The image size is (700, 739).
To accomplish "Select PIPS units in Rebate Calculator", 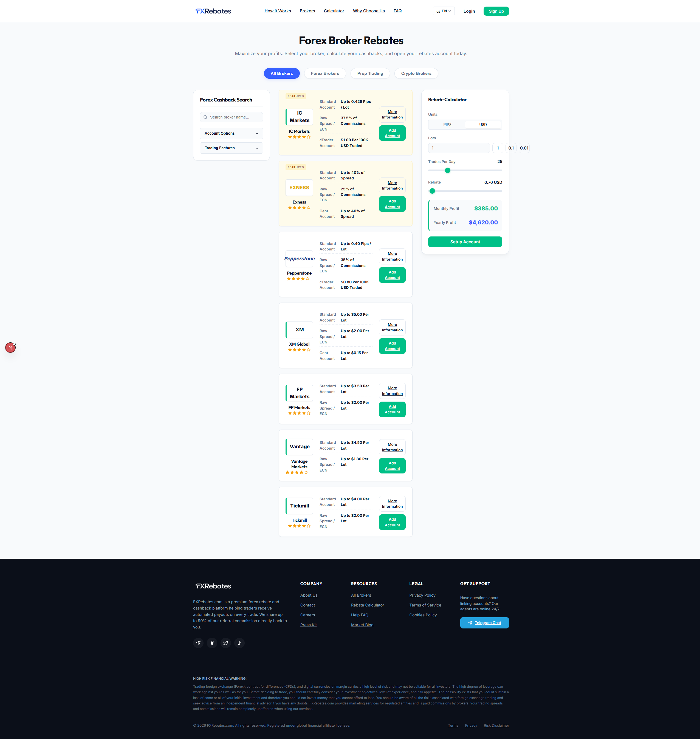I will point(447,125).
